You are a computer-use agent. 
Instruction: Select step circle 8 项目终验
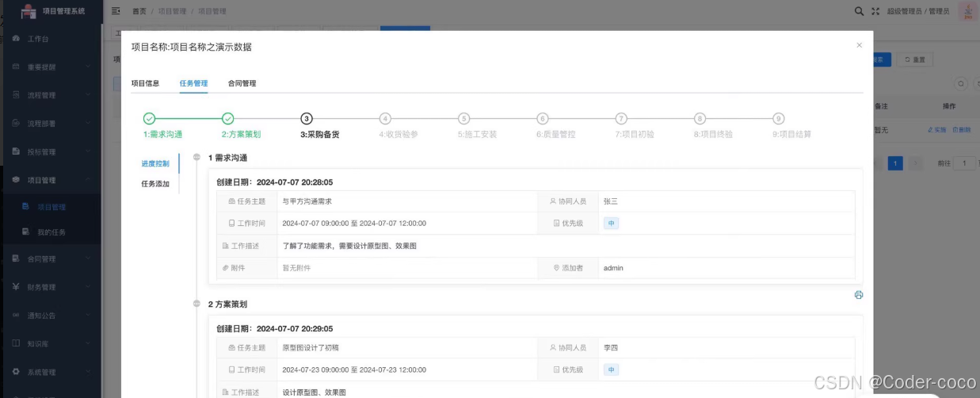coord(700,119)
